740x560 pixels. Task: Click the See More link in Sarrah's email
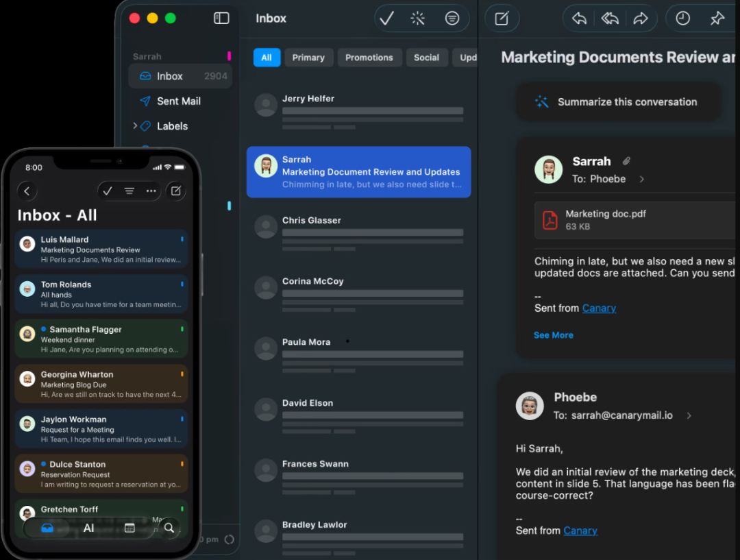tap(553, 335)
